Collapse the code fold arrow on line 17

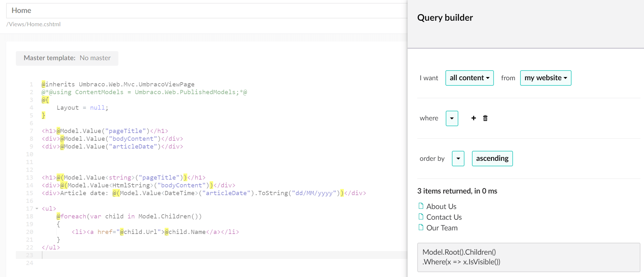pyautogui.click(x=37, y=209)
